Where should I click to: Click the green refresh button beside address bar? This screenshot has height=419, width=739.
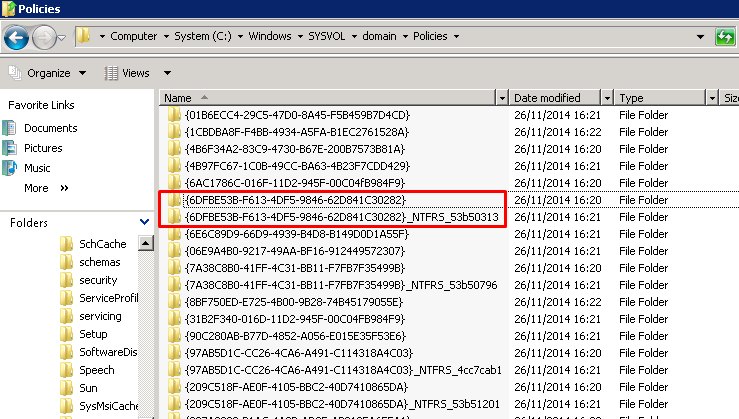(725, 37)
